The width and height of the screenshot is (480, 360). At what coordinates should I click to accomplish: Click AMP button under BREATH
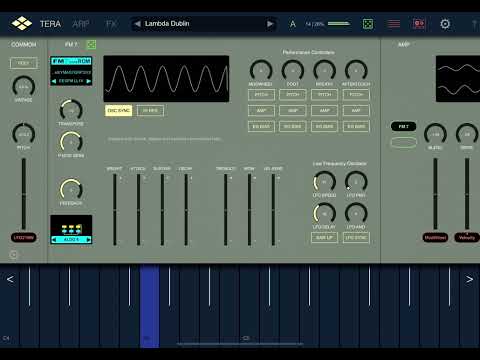(x=324, y=110)
